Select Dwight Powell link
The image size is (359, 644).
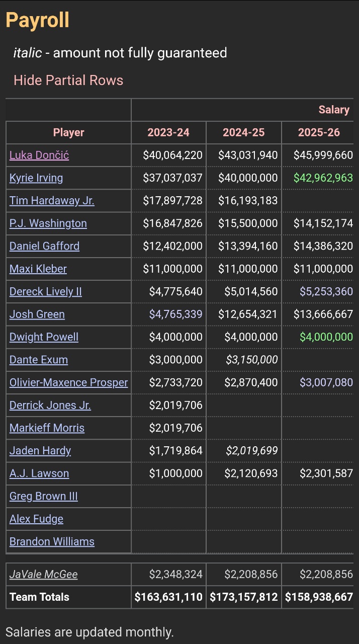[44, 337]
